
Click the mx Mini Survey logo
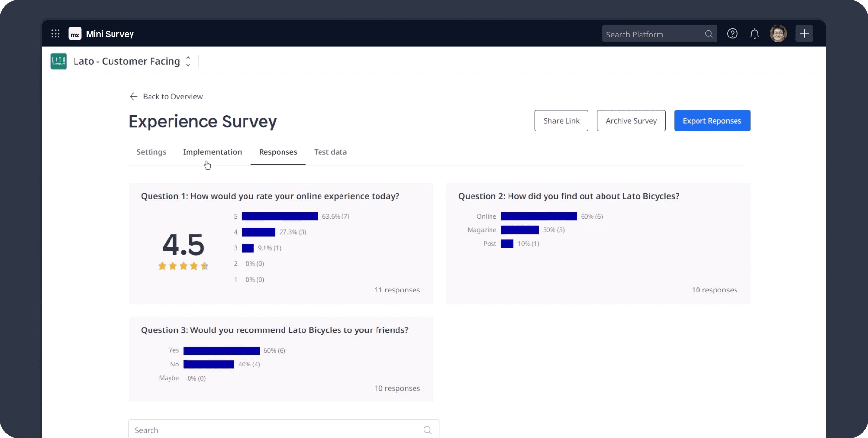coord(75,34)
